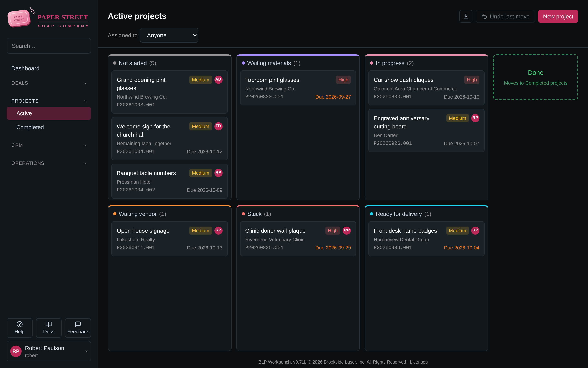Open the Clinic donor wall plaque card
Viewport: 588px width, 368px height.
(298, 239)
